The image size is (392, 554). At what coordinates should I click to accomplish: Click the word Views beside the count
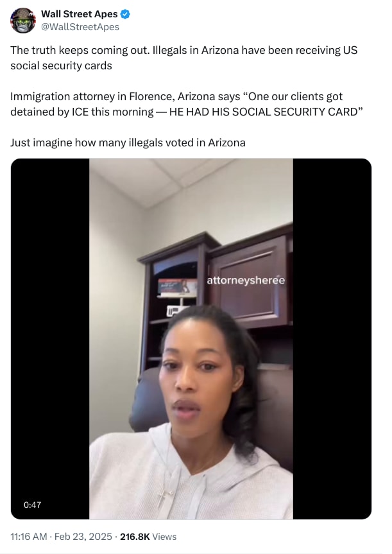[164, 537]
